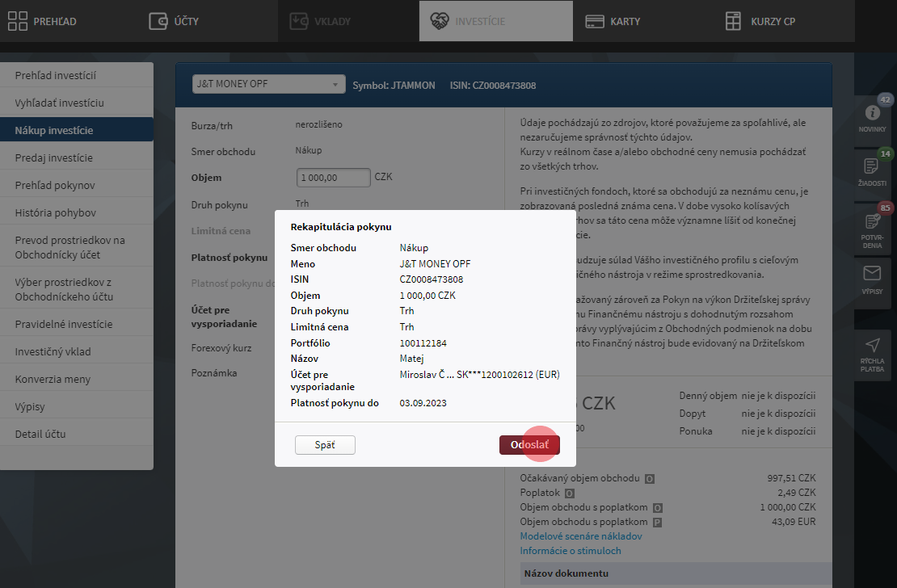The width and height of the screenshot is (897, 588).
Task: Open Informácie o stimuloch link
Action: [x=571, y=551]
